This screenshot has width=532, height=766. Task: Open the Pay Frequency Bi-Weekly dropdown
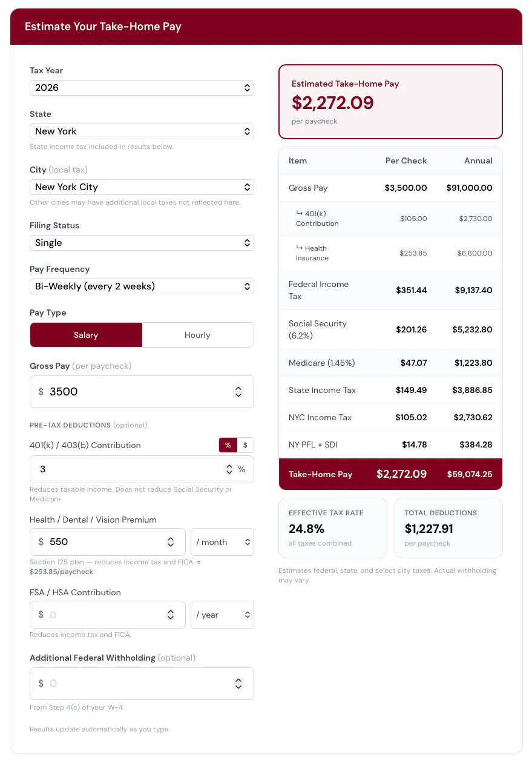142,286
